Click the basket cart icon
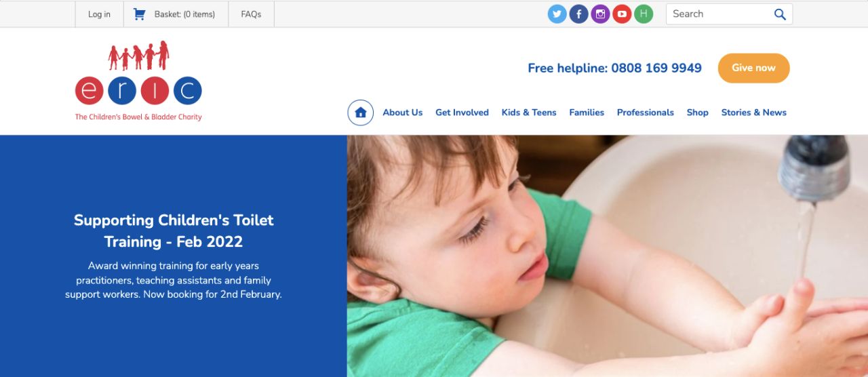This screenshot has height=377, width=868. [x=140, y=14]
